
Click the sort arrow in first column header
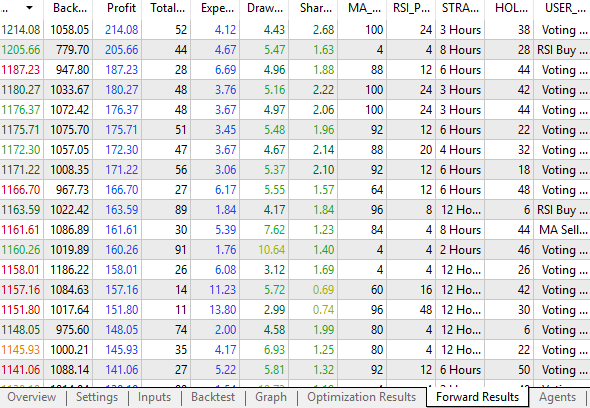point(29,8)
